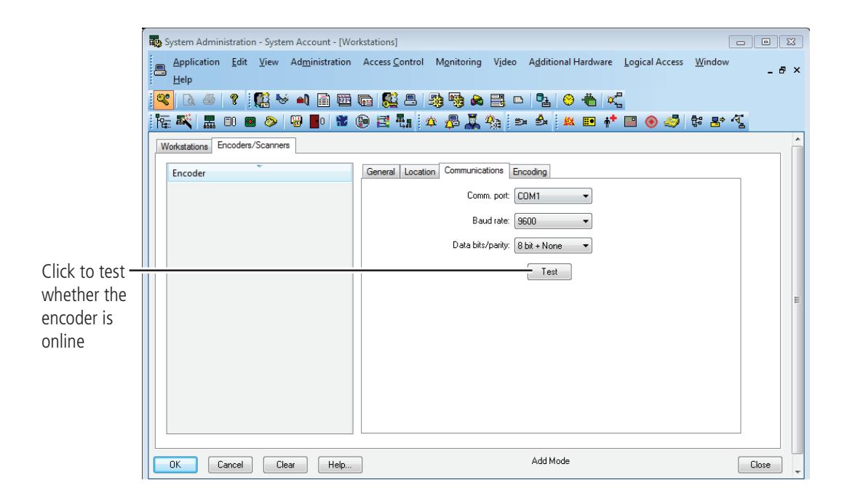Switch to the Workstations tab
Viewport: 847px width, 504px height.
pyautogui.click(x=184, y=146)
